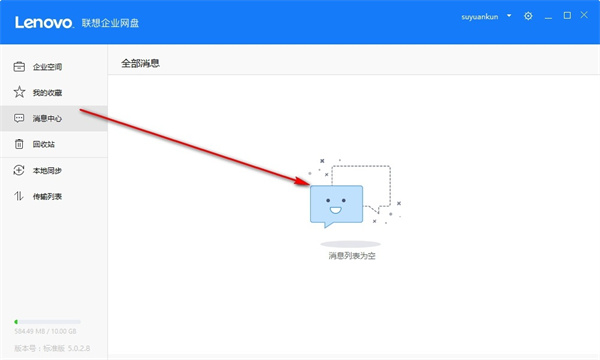This screenshot has height=360, width=600.
Task: Click the 回收站 trash can icon
Action: tap(19, 144)
